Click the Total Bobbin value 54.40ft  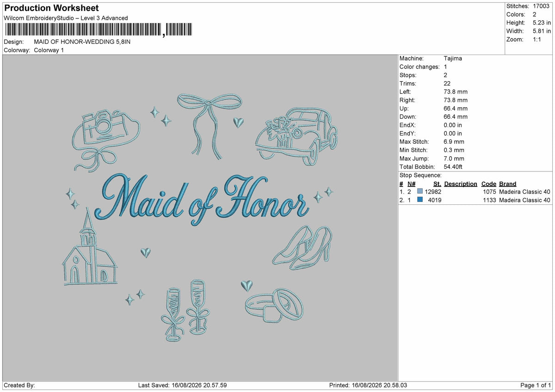pyautogui.click(x=453, y=166)
